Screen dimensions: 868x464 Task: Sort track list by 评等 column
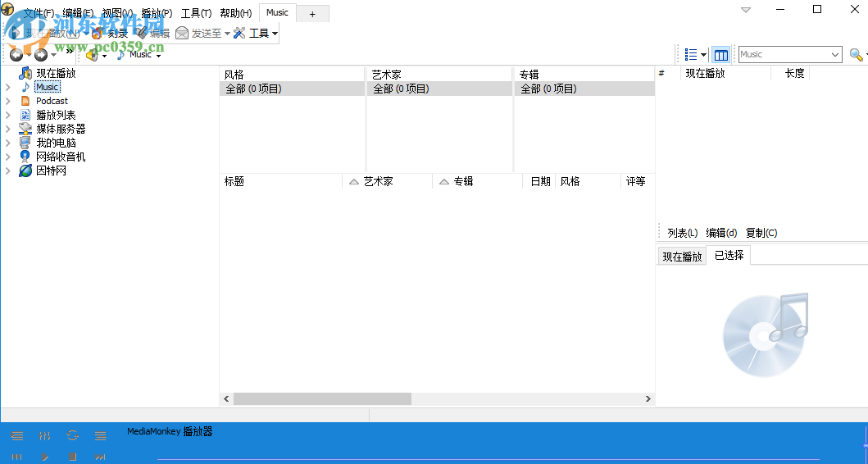[x=637, y=181]
